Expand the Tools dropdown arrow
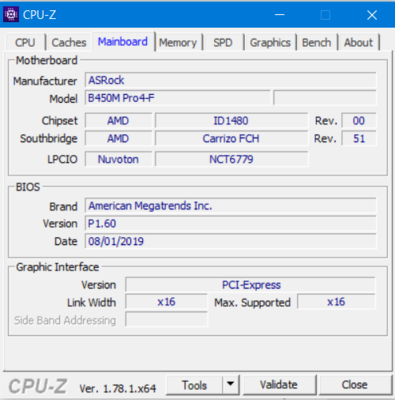 (x=230, y=385)
